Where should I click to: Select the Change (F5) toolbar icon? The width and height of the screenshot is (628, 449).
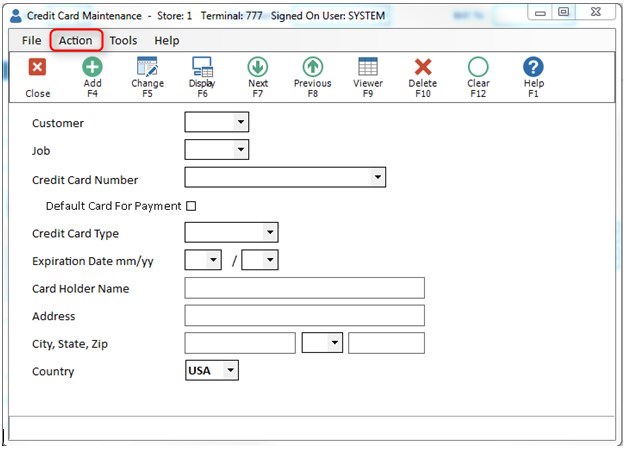147,68
